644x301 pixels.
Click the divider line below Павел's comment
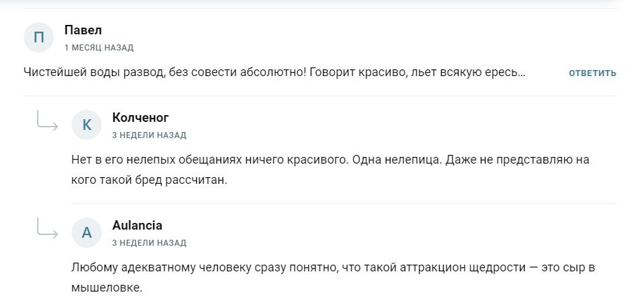click(x=320, y=96)
